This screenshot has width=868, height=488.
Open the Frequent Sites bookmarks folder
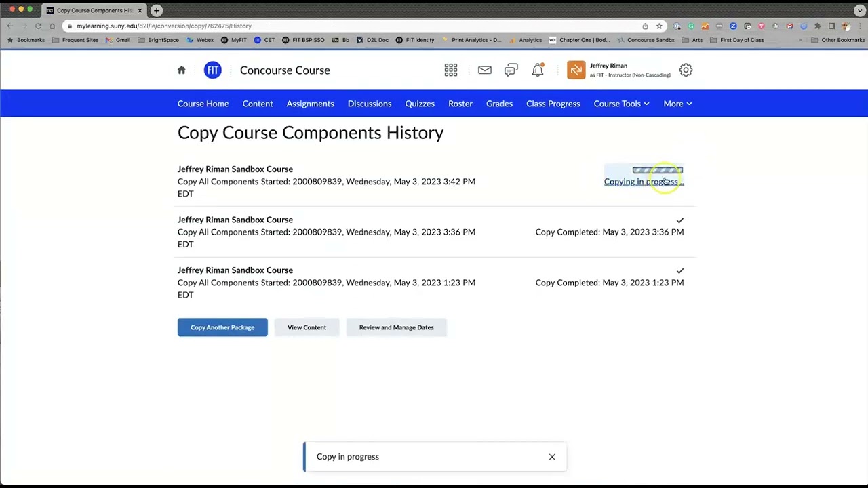pos(75,40)
